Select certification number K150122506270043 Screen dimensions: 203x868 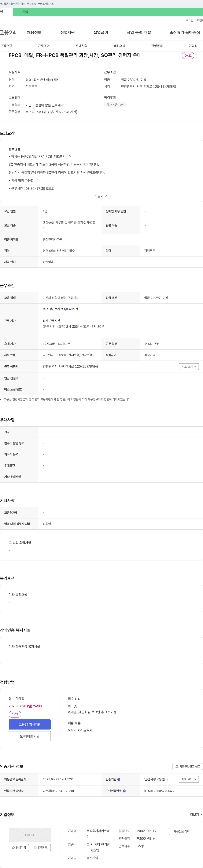[x=159, y=791]
